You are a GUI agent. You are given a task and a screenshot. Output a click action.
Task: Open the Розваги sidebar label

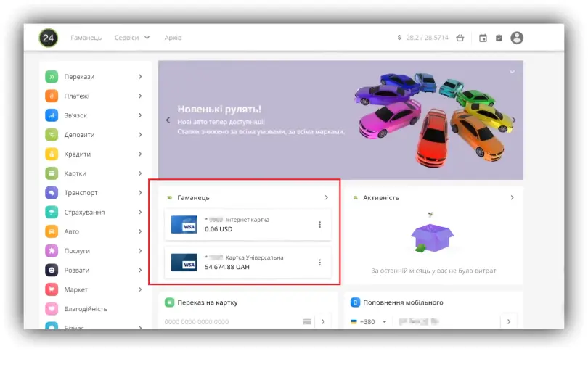(77, 271)
